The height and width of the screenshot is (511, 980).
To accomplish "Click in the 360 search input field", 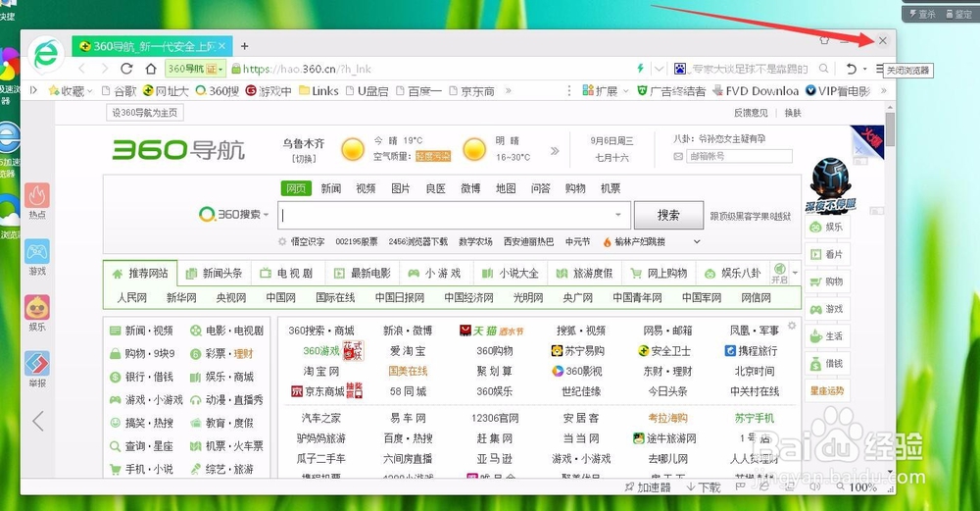I will click(x=446, y=215).
